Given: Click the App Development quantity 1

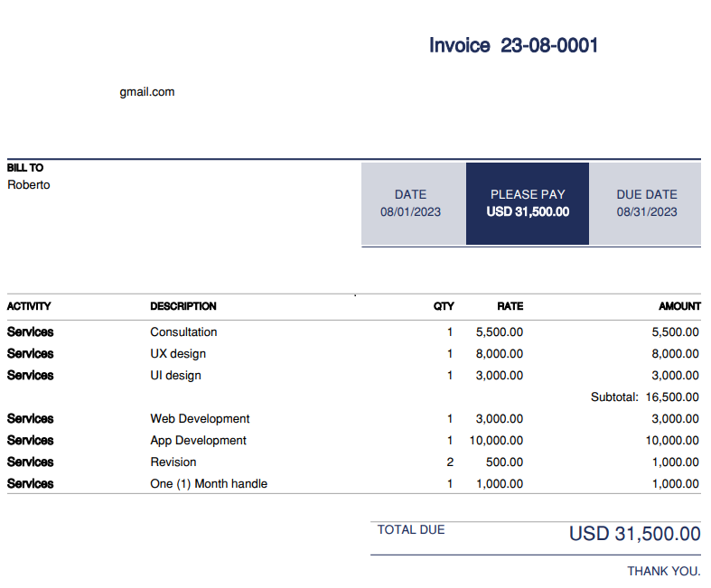Looking at the screenshot, I should click(450, 441).
